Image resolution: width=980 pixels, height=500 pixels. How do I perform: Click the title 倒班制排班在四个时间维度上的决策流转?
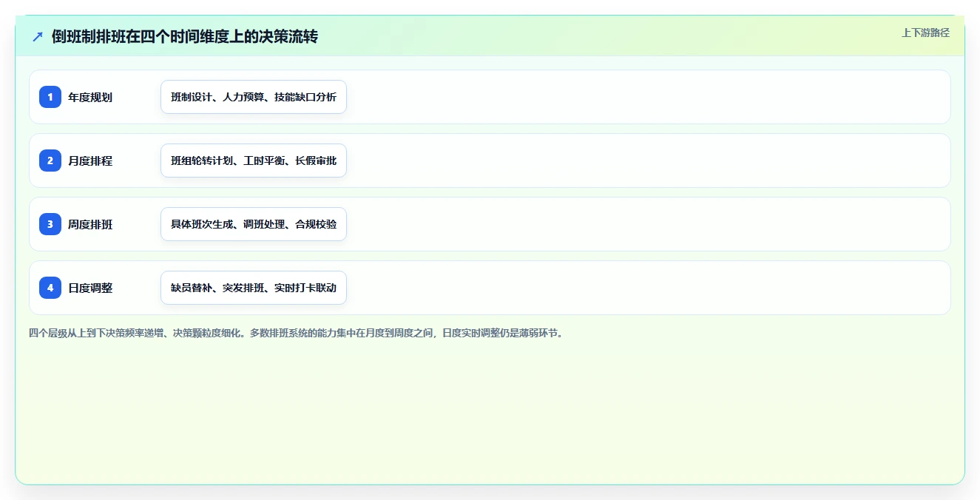coord(185,37)
